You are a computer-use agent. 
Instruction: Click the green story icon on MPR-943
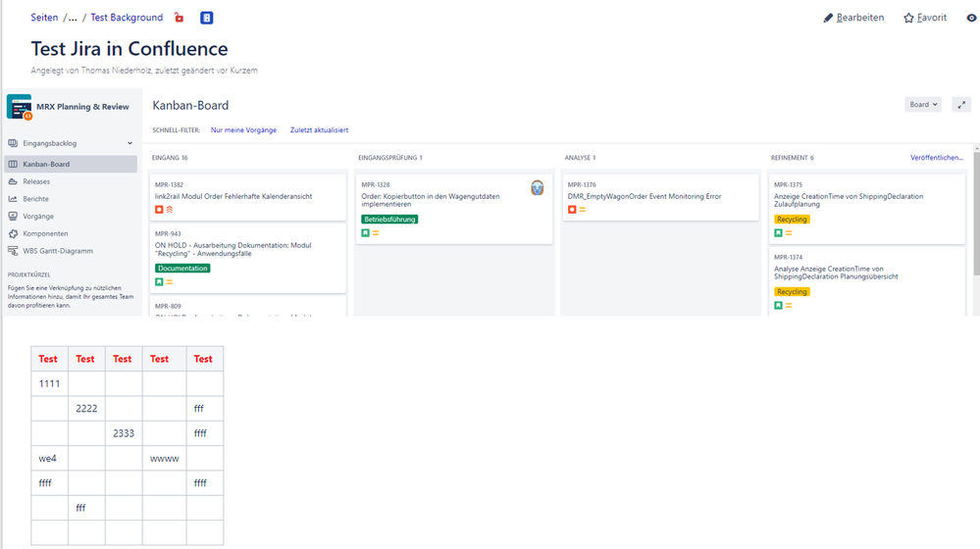[159, 282]
